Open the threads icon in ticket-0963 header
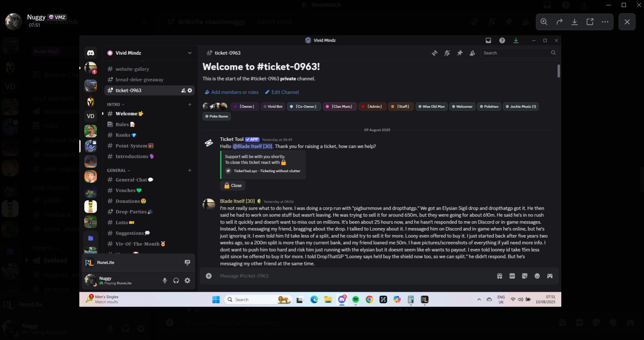This screenshot has width=644, height=340. (x=435, y=53)
